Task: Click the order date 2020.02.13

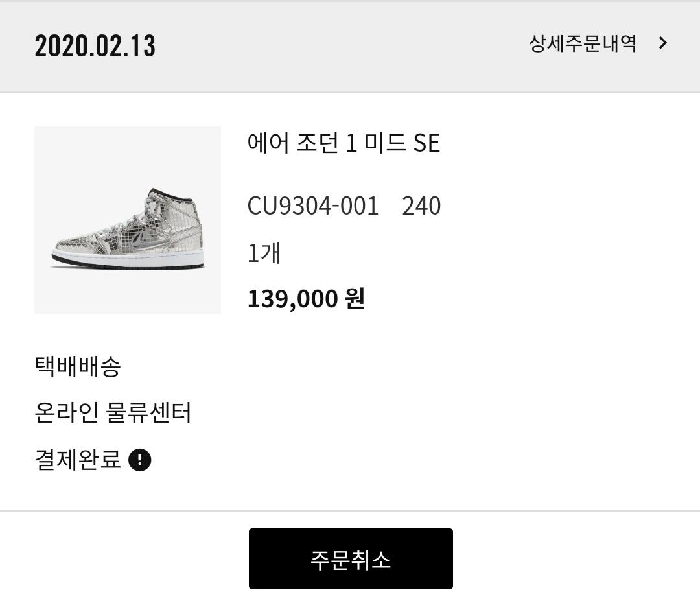Action: click(x=95, y=45)
